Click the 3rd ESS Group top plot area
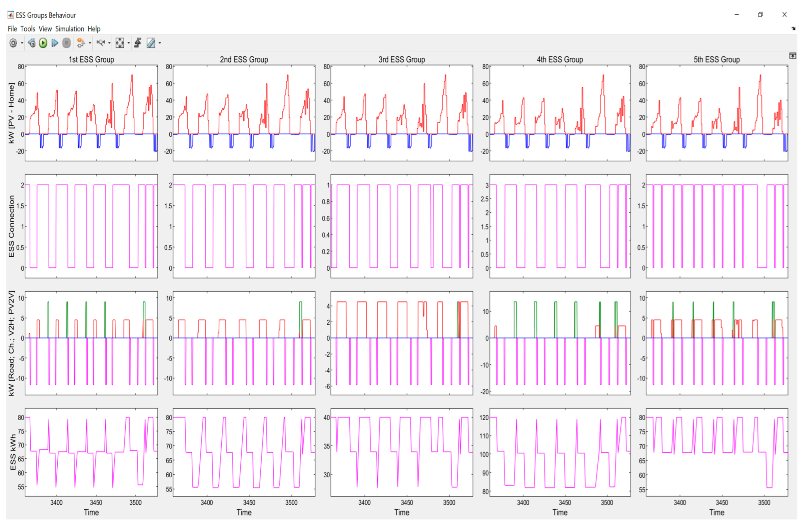The width and height of the screenshot is (807, 532). tap(402, 113)
